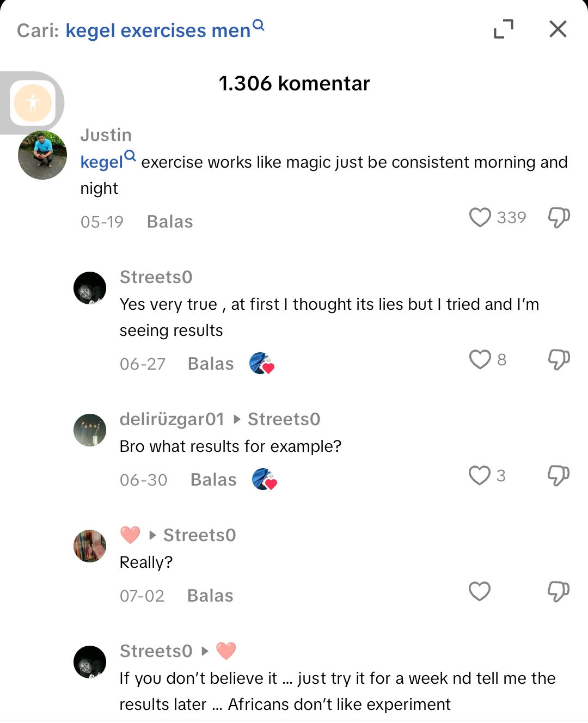The width and height of the screenshot is (588, 723).
Task: Dislike Justin's comment about kegel exercise
Action: tap(559, 218)
